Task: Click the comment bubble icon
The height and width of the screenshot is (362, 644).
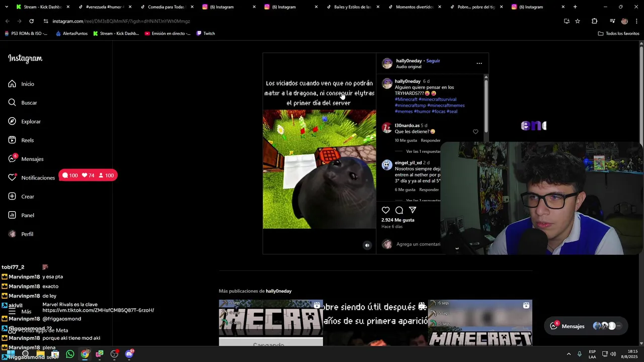Action: tap(399, 210)
